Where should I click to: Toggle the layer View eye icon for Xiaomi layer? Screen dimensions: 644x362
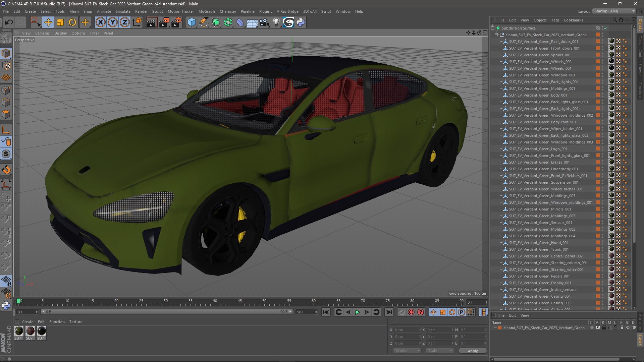(x=598, y=328)
